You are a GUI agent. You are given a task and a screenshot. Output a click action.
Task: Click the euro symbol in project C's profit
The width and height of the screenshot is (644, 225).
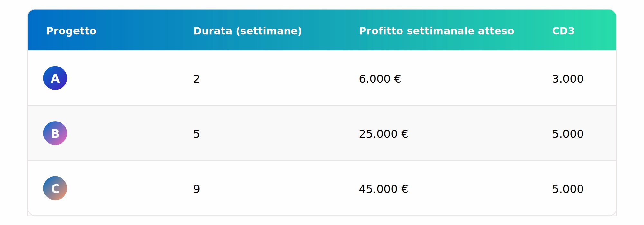404,189
